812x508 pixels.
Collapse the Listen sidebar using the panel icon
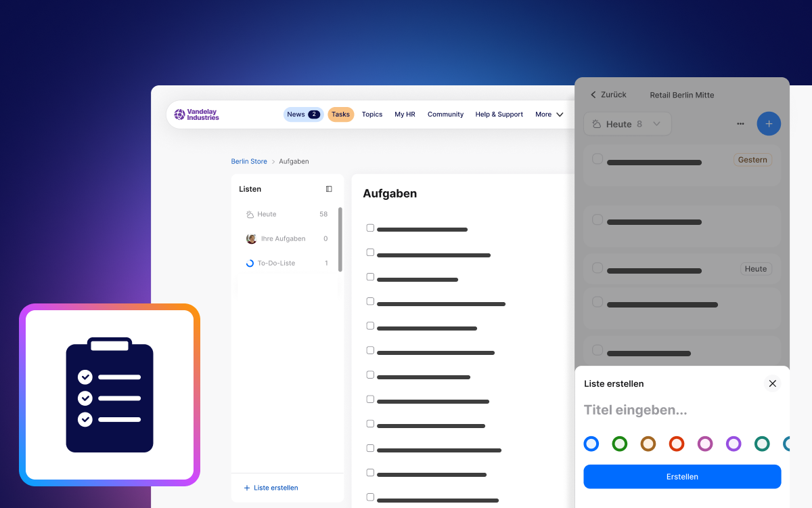point(329,189)
